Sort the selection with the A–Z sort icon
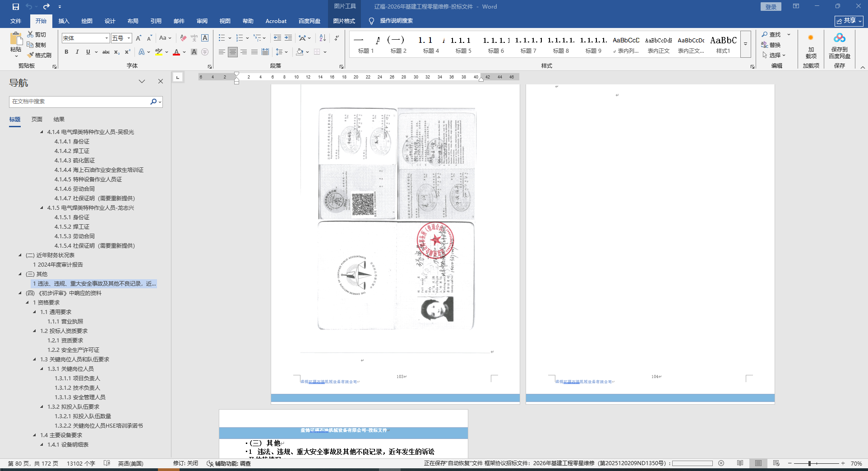This screenshot has width=868, height=471. [x=323, y=38]
